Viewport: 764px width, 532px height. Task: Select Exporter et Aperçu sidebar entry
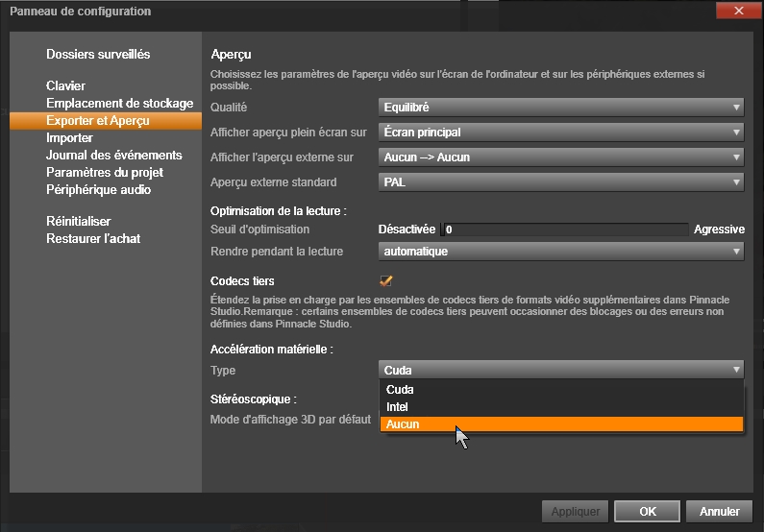click(106, 121)
